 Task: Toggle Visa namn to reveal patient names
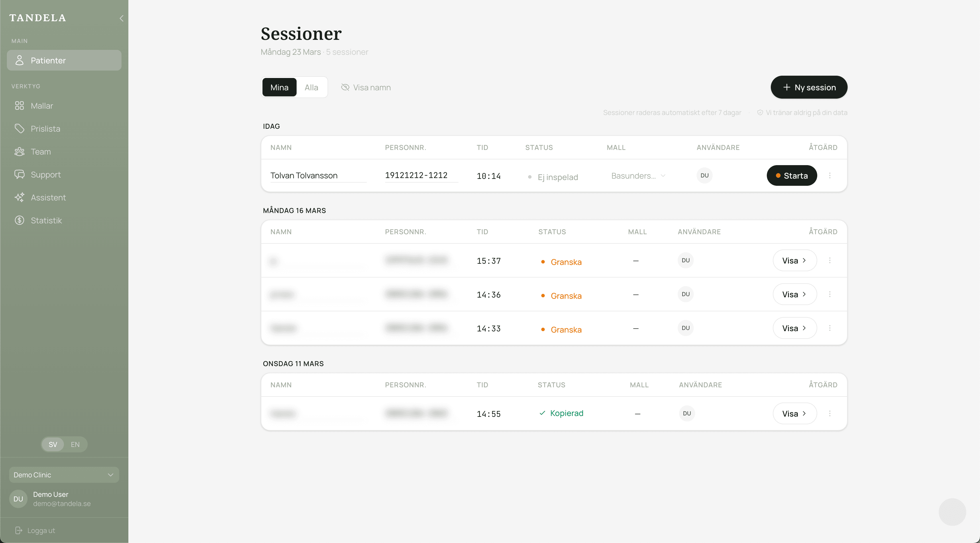[366, 87]
